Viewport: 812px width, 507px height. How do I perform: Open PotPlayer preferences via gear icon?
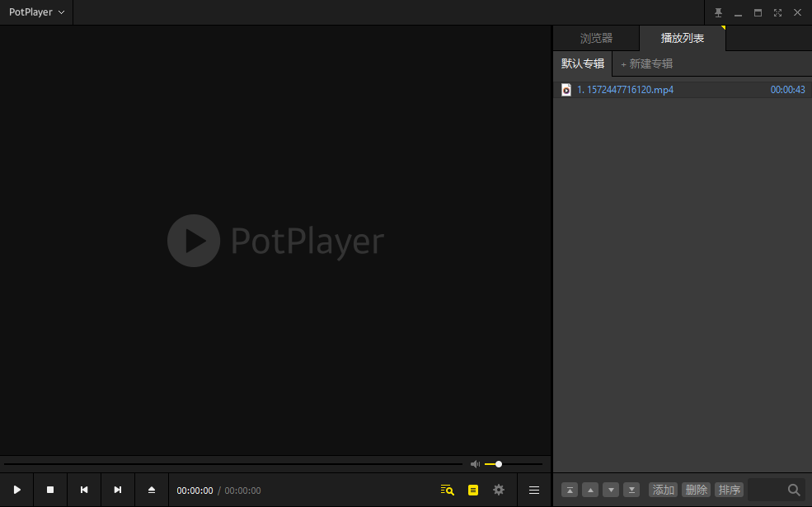pos(499,490)
